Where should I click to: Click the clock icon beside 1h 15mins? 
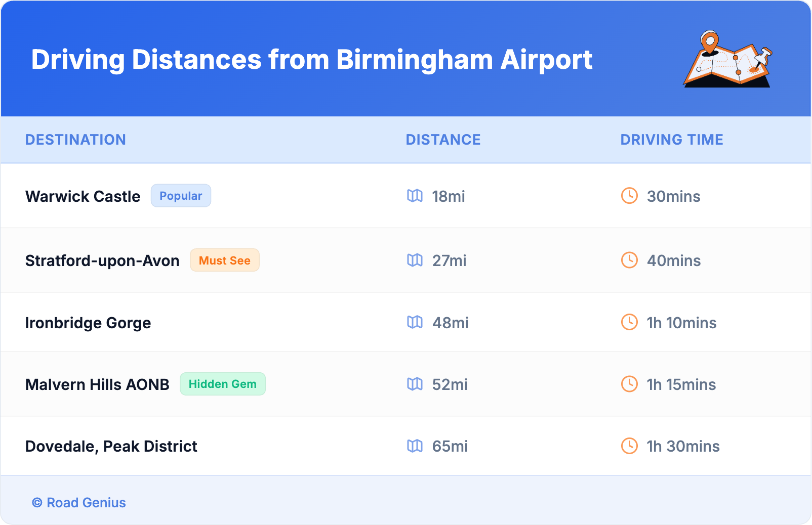[629, 384]
